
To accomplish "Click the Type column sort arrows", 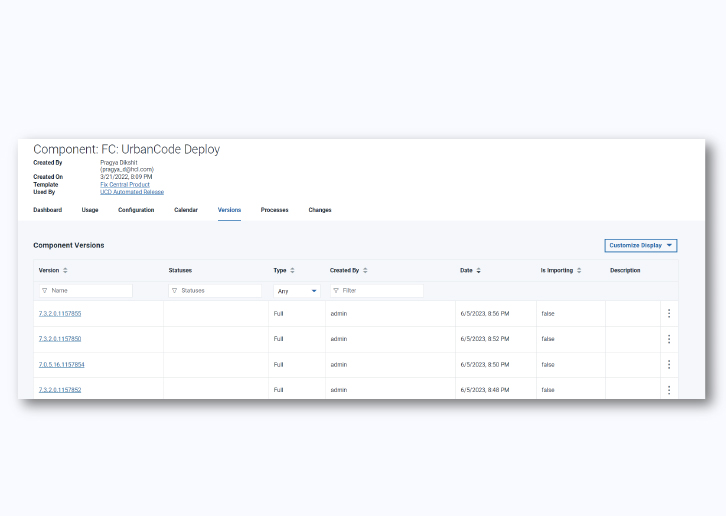I will tap(292, 270).
